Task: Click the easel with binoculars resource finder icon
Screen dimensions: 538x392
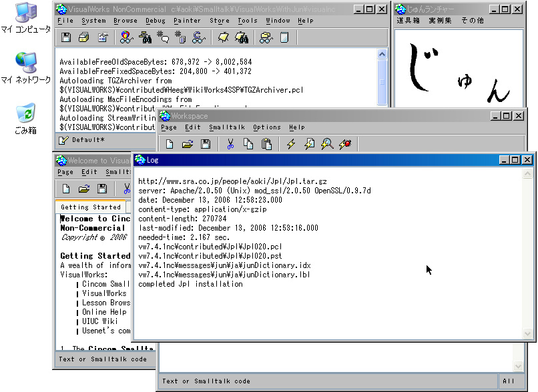Action: 242,37
